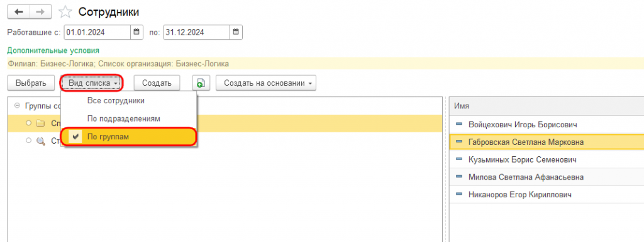644x242 pixels.
Task: Open the Создать на основании dropdown
Action: pyautogui.click(x=266, y=83)
